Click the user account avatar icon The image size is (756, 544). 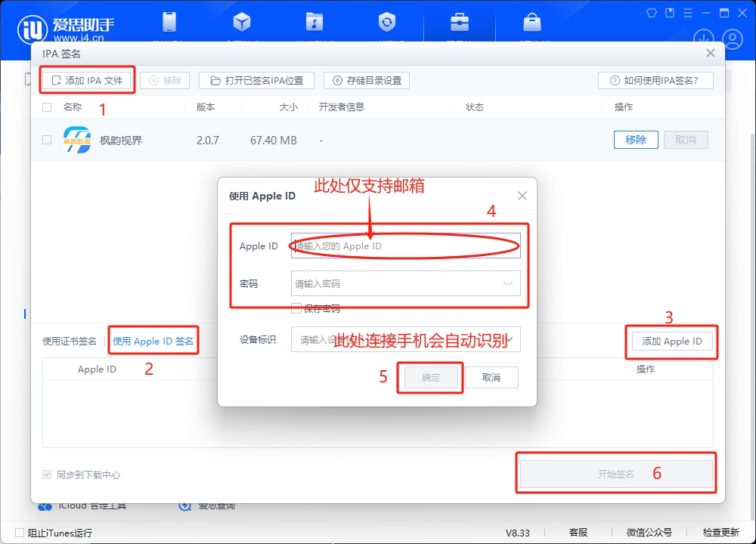tap(732, 39)
